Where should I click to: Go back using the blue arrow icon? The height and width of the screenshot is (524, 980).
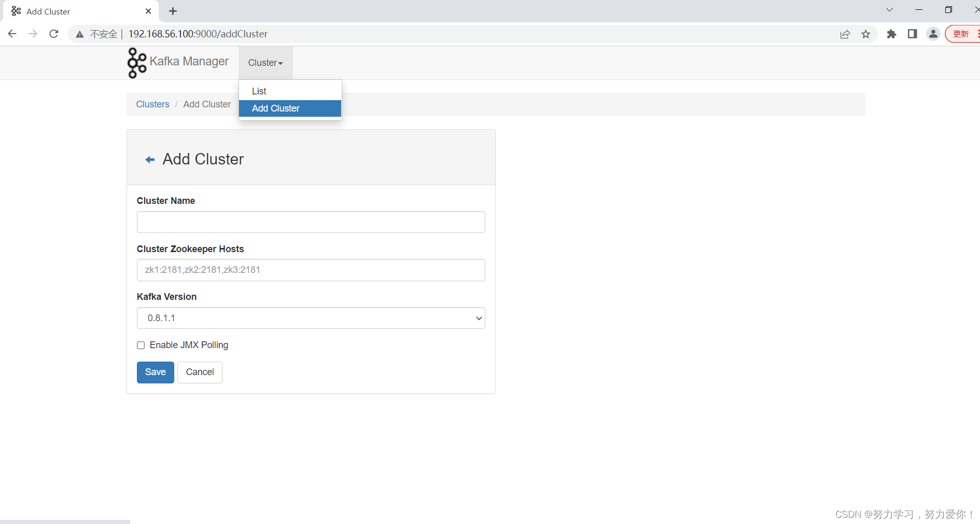coord(150,160)
